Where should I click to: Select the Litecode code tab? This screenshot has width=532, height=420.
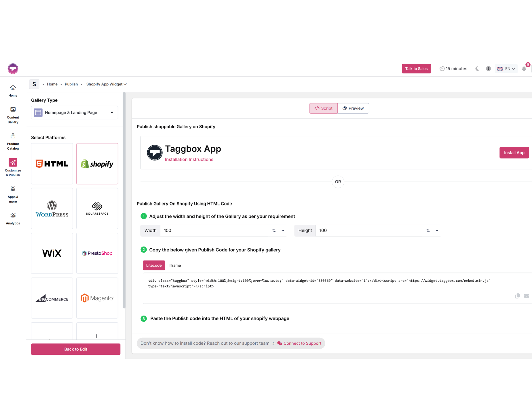pos(154,265)
